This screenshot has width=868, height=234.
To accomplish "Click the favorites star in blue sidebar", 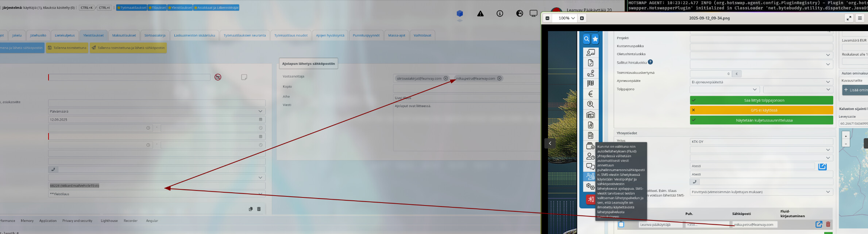I will click(x=595, y=39).
